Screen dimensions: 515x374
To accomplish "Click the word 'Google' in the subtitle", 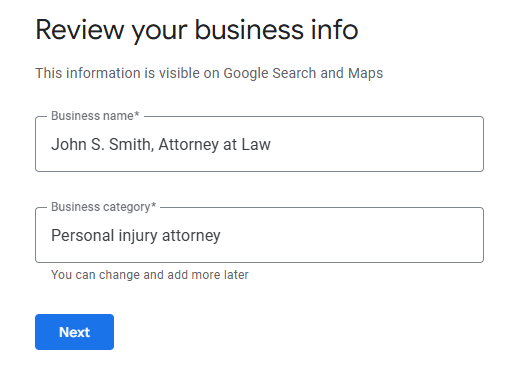I will [x=246, y=73].
